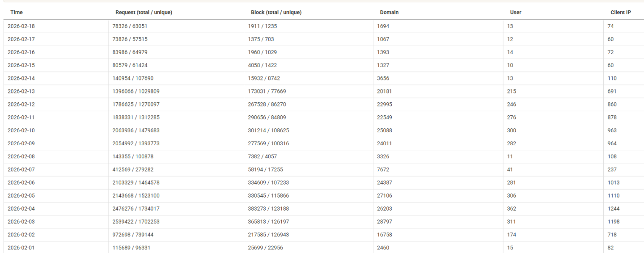
Task: Select client IP count 1244
Action: [x=614, y=209]
